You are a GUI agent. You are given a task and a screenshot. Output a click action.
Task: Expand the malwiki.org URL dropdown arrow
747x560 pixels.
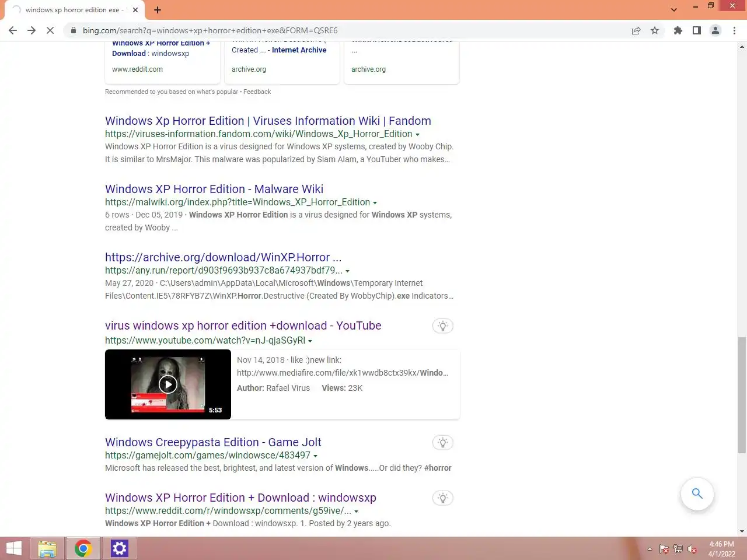click(x=375, y=203)
